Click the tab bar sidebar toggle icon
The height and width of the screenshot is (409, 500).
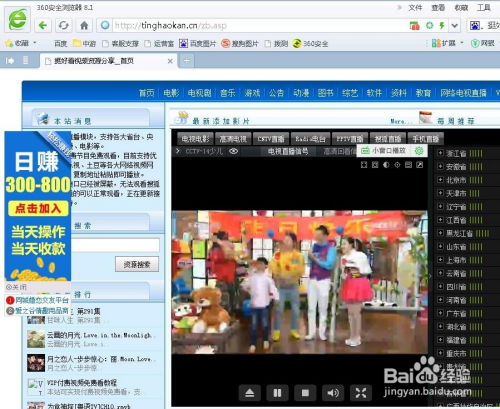click(x=10, y=60)
